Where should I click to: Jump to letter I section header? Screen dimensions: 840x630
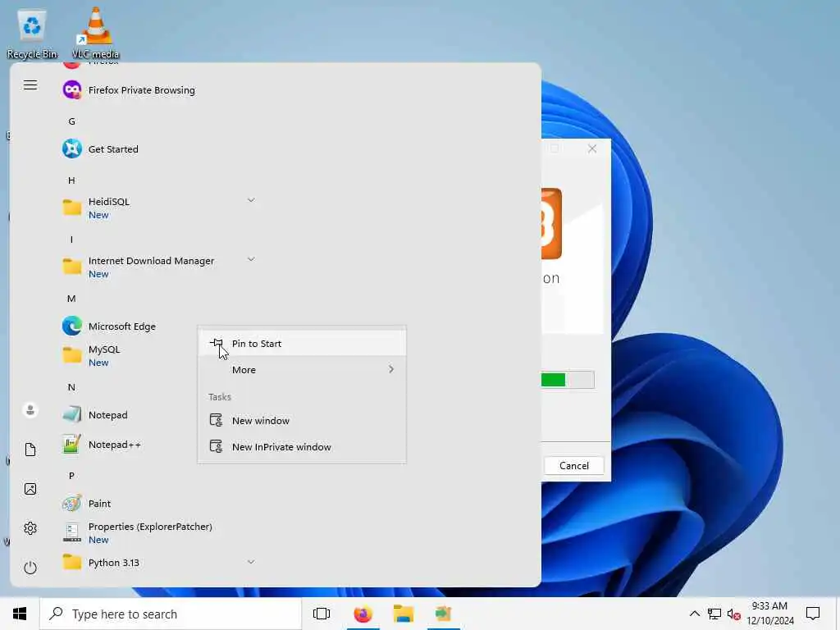click(71, 240)
